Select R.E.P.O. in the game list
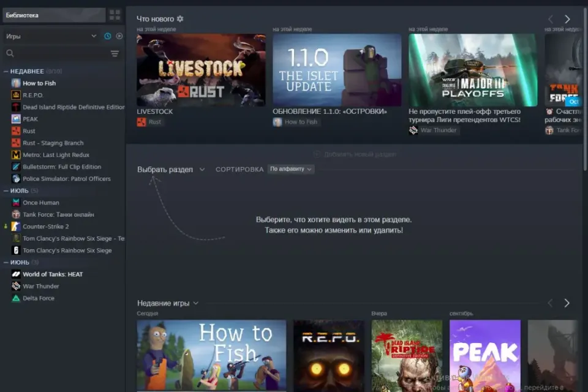The width and height of the screenshot is (588, 392). tap(33, 95)
